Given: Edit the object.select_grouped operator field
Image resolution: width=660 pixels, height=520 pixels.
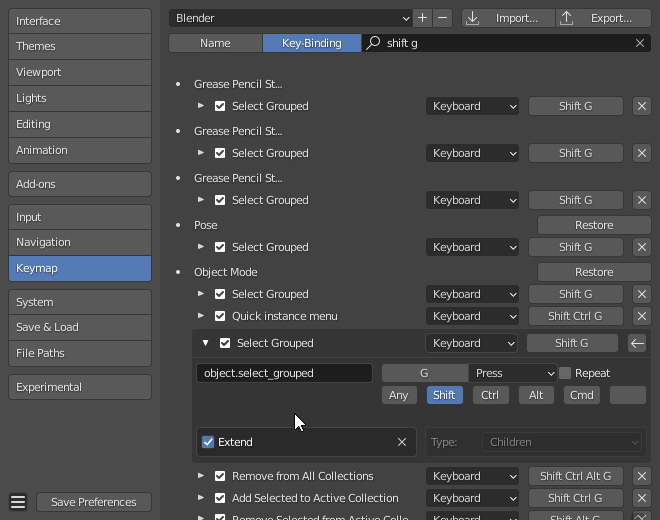Looking at the screenshot, I should [285, 373].
